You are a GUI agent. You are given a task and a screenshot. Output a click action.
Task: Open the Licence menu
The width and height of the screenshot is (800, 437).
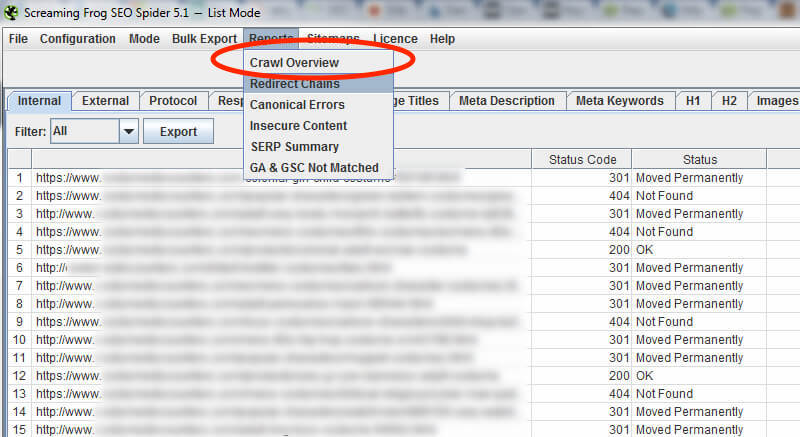(x=395, y=39)
